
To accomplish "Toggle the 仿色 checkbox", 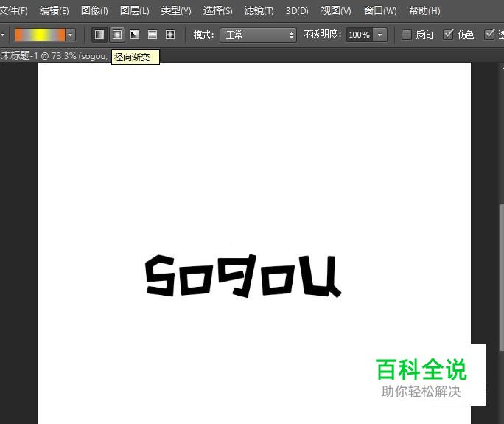I will 448,35.
